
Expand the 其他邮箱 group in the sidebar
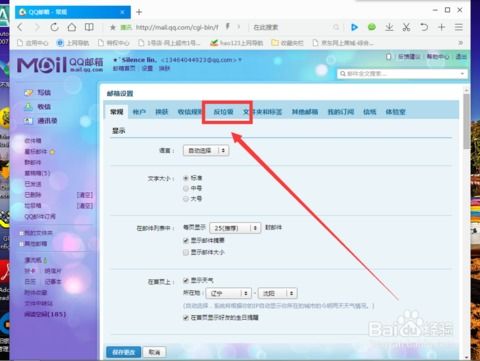click(x=21, y=244)
